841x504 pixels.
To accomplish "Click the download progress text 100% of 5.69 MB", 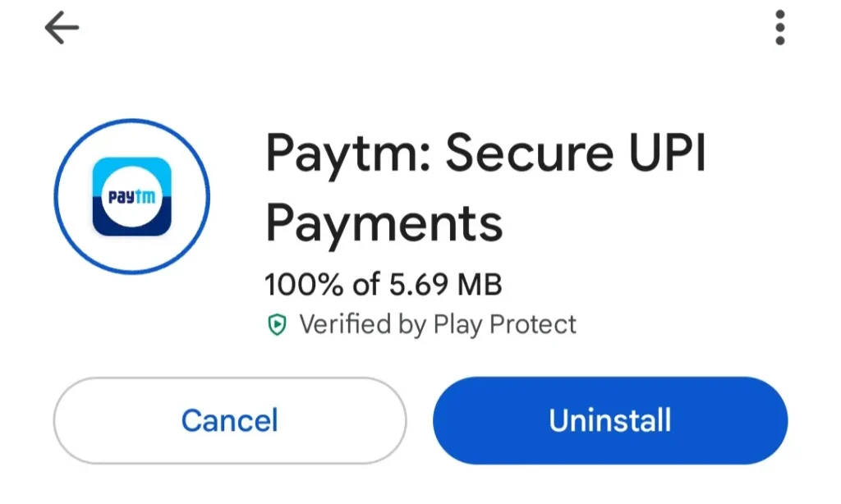I will [x=384, y=283].
